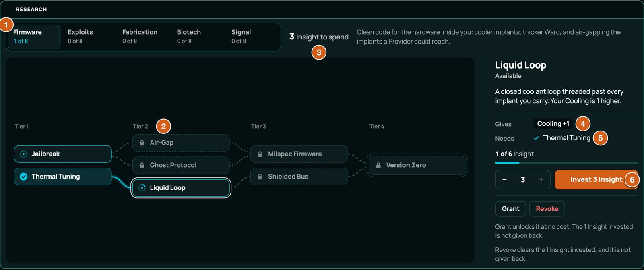Click the Insight amount field showing 3
The width and height of the screenshot is (644, 270).
523,180
